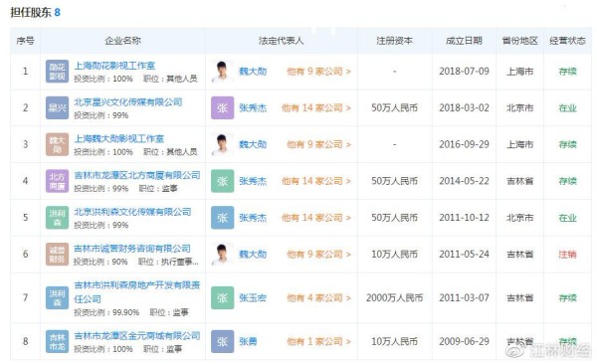Click the 注册资本 column header
This screenshot has width=597, height=364.
[394, 41]
